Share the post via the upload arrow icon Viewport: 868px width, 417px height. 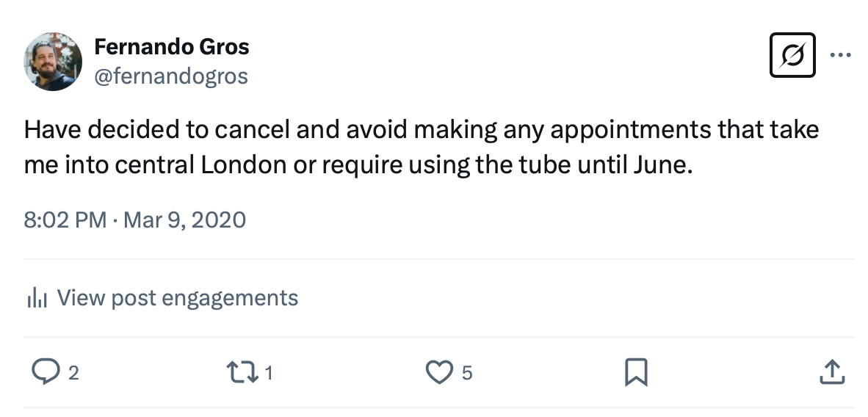point(831,372)
